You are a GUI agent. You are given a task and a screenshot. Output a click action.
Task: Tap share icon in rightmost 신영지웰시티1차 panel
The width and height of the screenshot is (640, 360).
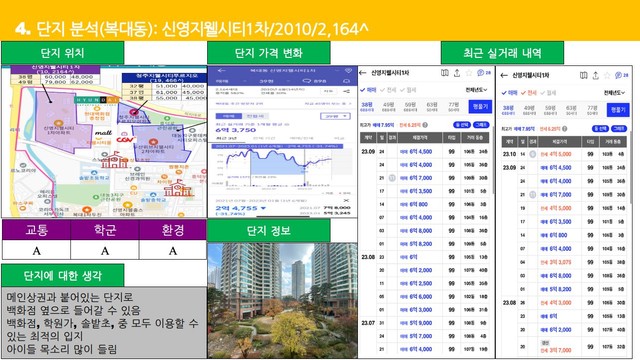[x=596, y=75]
